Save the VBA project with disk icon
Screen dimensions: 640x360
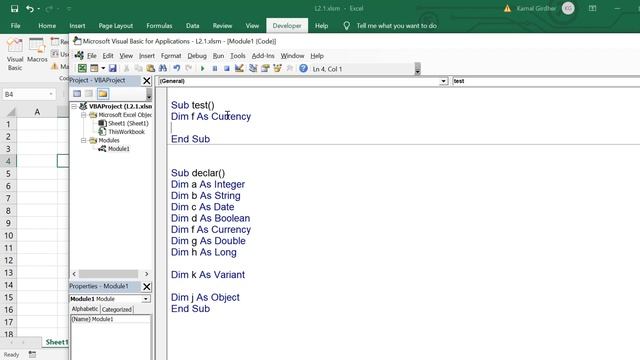pos(113,69)
